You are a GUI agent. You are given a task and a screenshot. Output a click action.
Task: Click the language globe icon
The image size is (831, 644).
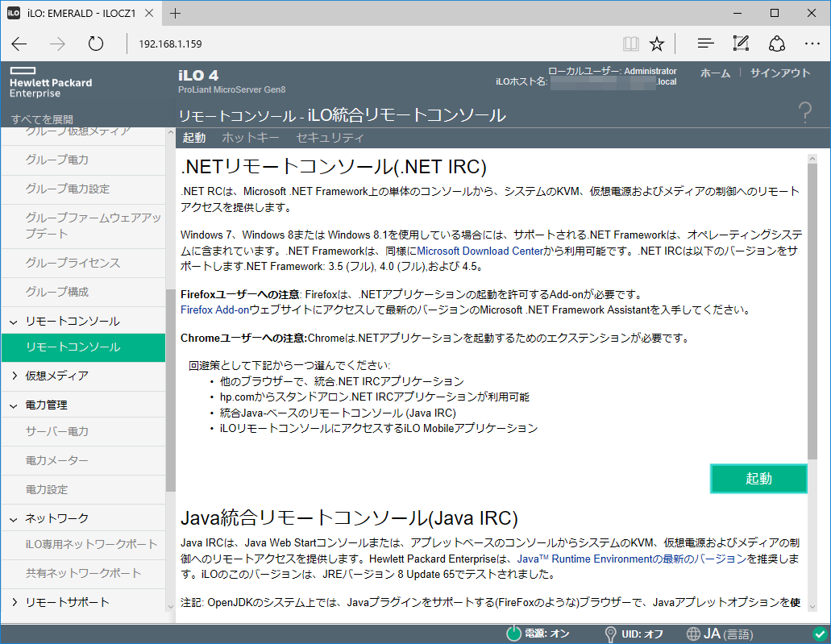[x=693, y=634]
